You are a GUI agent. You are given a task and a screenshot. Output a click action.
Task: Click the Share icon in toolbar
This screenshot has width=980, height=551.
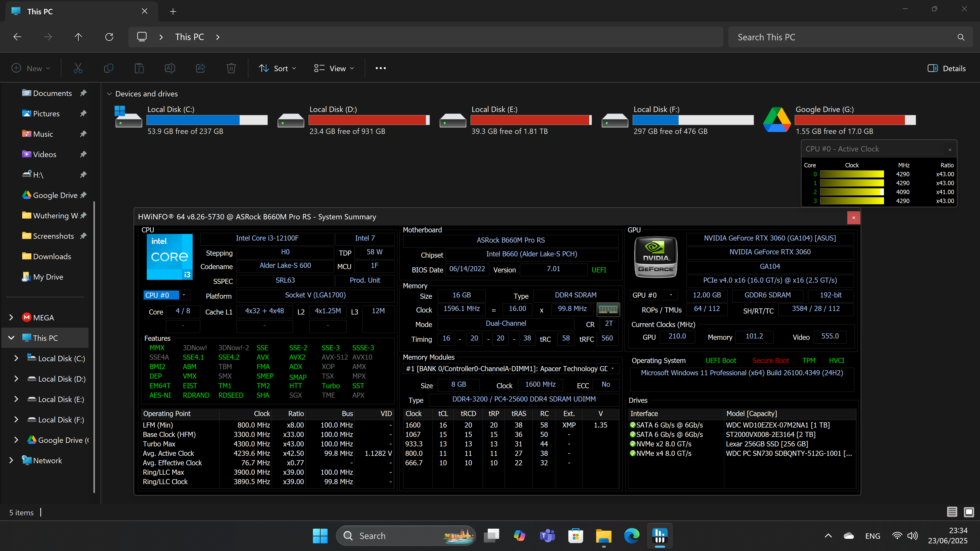(201, 68)
